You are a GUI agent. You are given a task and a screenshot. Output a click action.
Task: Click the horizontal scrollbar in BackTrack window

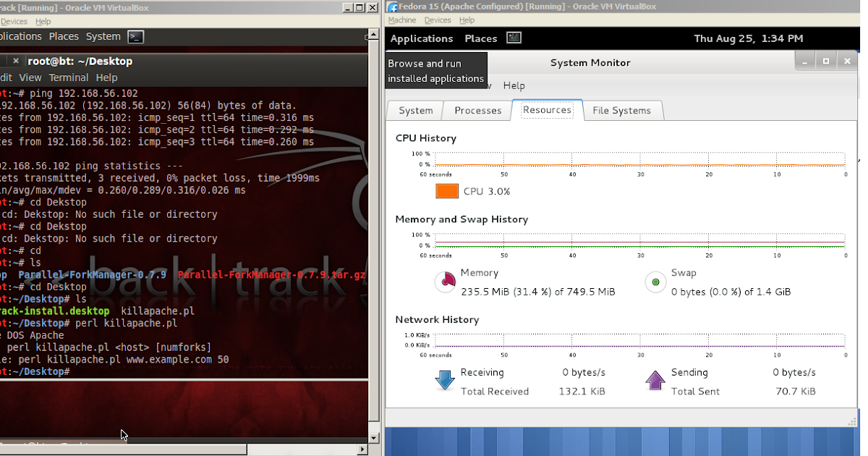[x=123, y=449]
